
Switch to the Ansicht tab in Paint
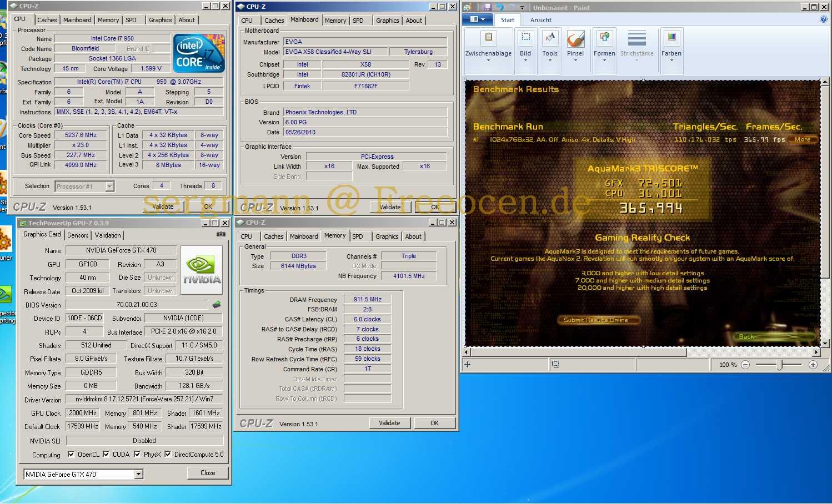pyautogui.click(x=541, y=20)
